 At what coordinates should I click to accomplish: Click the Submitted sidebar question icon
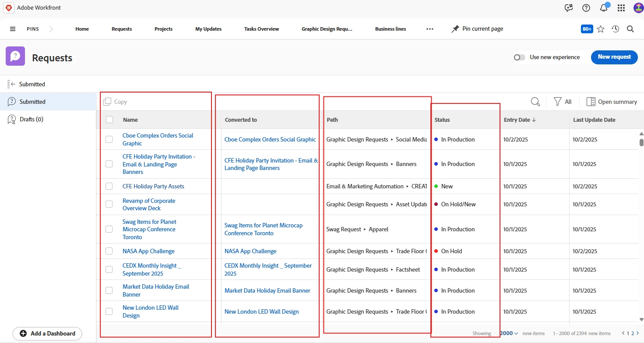point(12,102)
